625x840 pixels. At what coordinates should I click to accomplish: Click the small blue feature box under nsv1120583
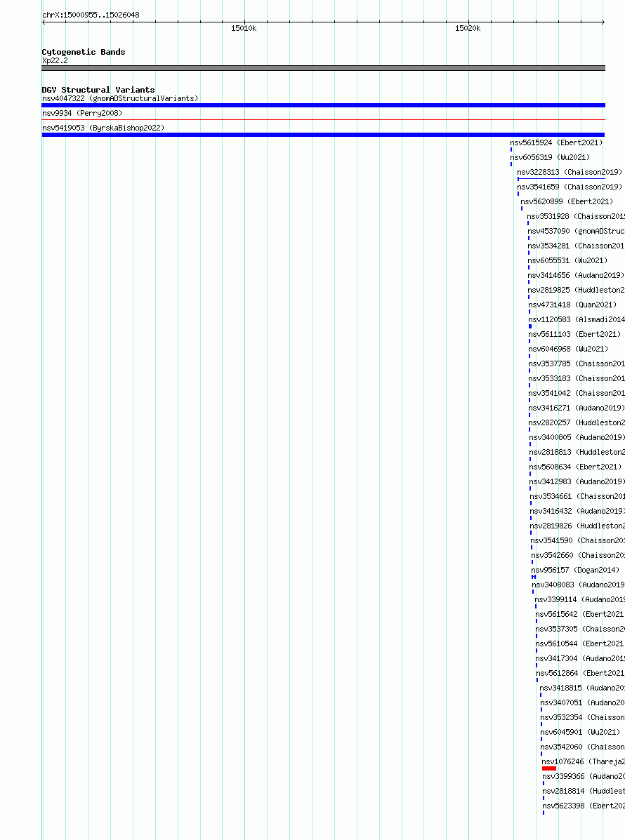pos(530,326)
